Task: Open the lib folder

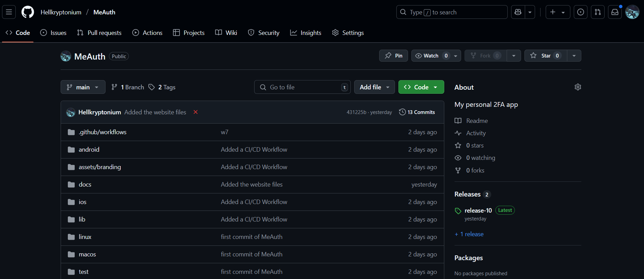Action: pyautogui.click(x=82, y=219)
